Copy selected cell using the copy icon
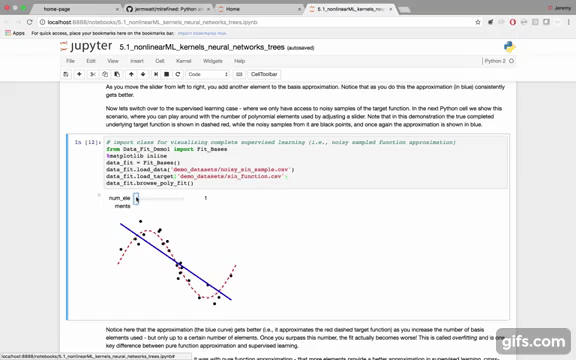The height and width of the screenshot is (360, 576). coord(105,74)
